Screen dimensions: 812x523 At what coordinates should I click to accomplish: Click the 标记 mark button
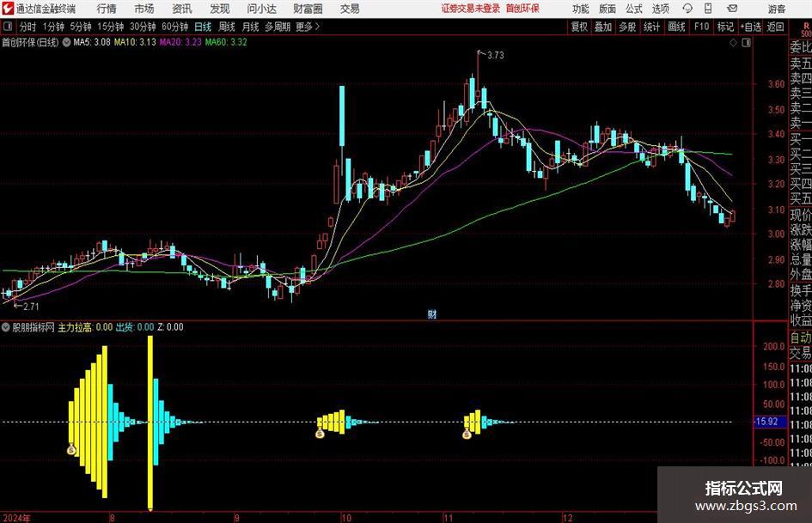pos(725,27)
